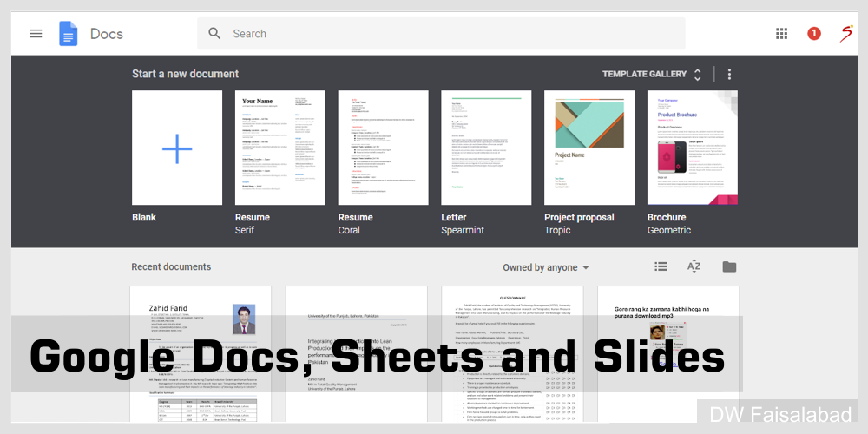868x434 pixels.
Task: Open the Owned by anyone dropdown
Action: pos(546,267)
